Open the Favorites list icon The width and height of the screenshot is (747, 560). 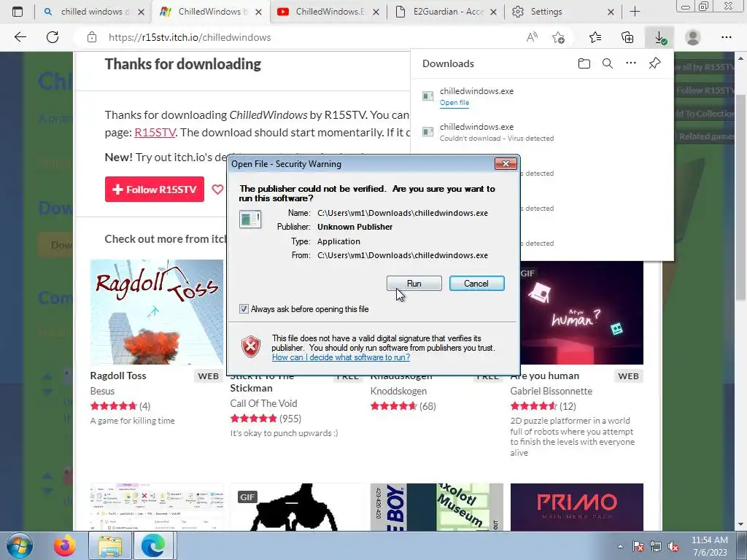pos(595,38)
